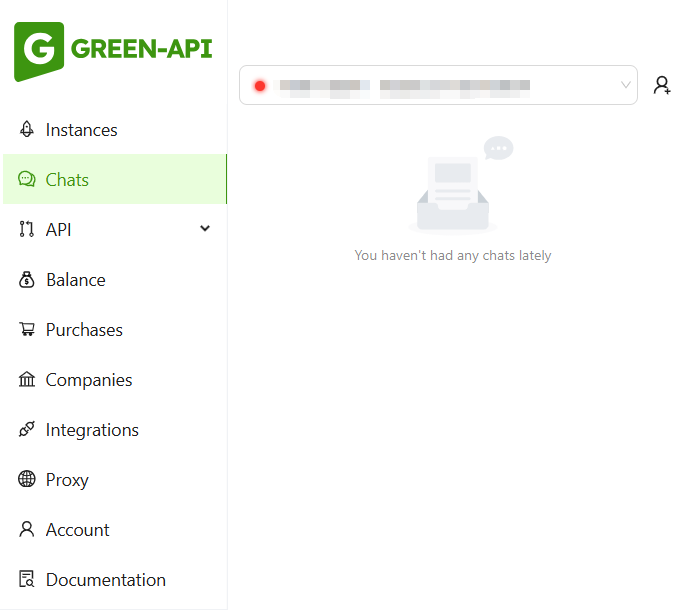Viewport: 676px width, 610px height.
Task: Click the bank building Companies icon
Action: click(x=27, y=380)
